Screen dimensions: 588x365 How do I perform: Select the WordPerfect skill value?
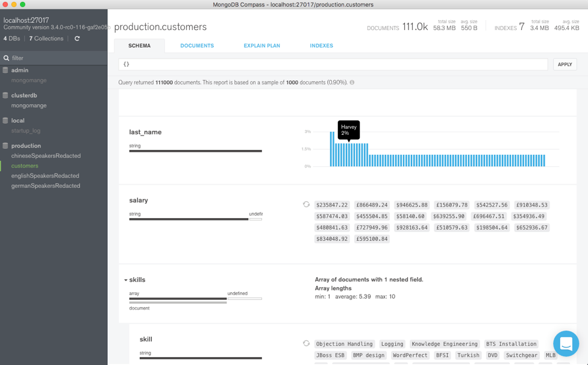click(x=410, y=355)
